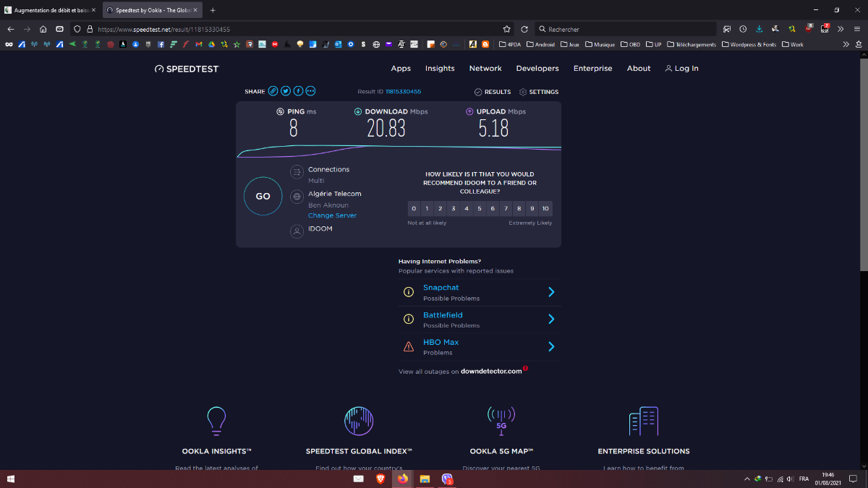Viewport: 868px width, 488px height.
Task: Rate recommendation score 5
Action: point(480,208)
